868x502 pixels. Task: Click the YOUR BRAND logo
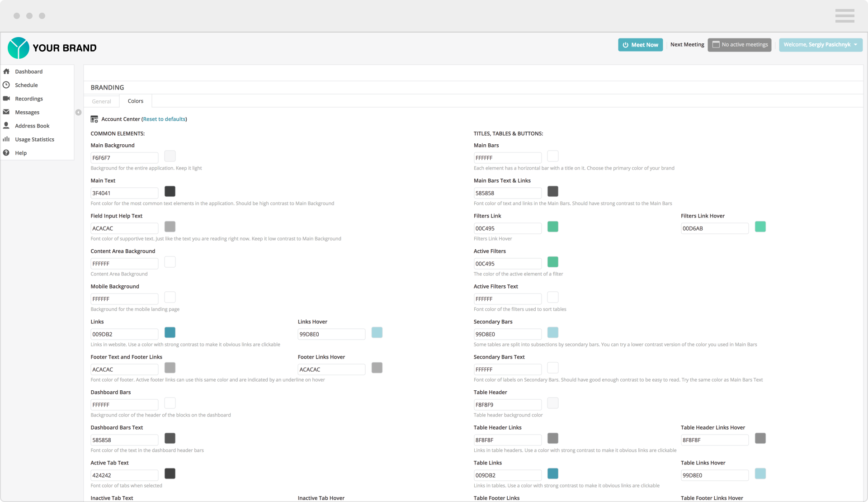coord(52,48)
